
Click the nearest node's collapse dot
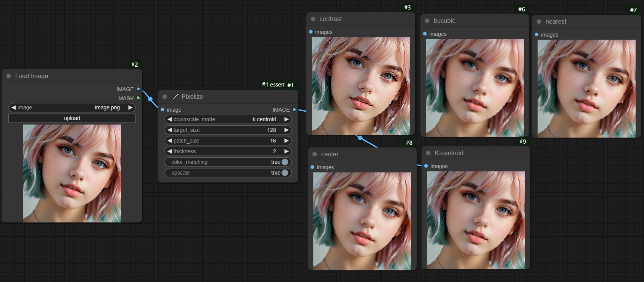[x=539, y=22]
